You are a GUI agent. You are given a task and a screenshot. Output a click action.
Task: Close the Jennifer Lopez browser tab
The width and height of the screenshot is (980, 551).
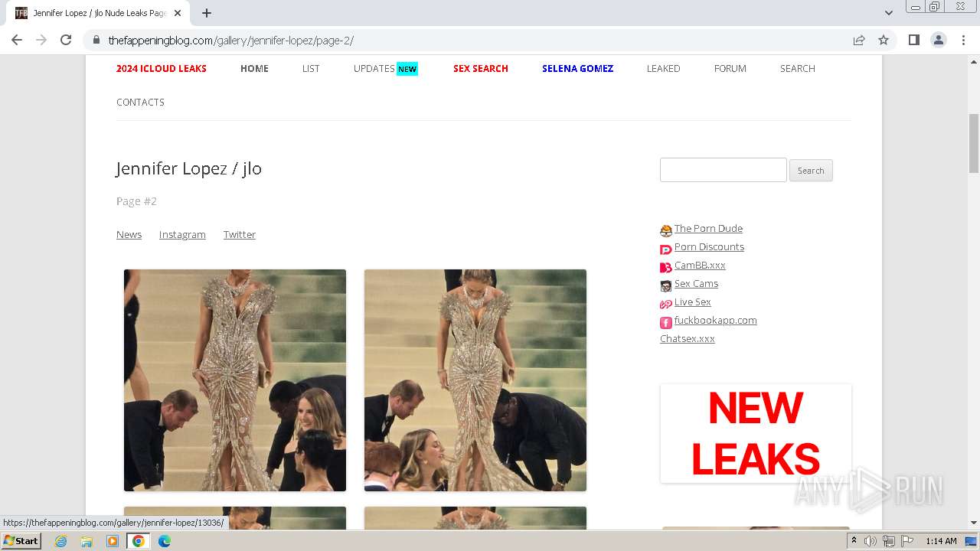(178, 13)
